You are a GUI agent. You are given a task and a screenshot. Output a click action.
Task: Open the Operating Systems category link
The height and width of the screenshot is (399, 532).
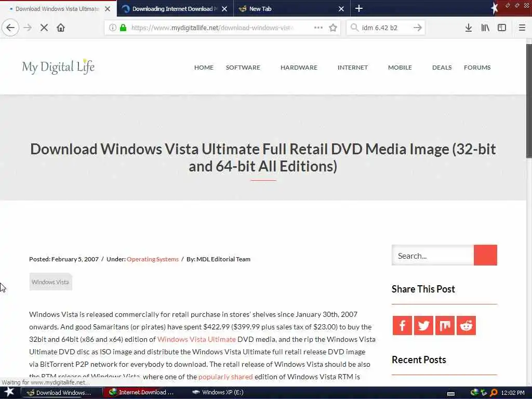click(x=153, y=259)
